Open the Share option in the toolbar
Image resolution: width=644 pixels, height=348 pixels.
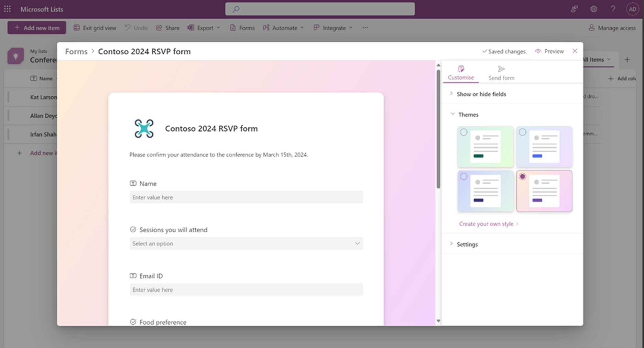[x=167, y=28]
